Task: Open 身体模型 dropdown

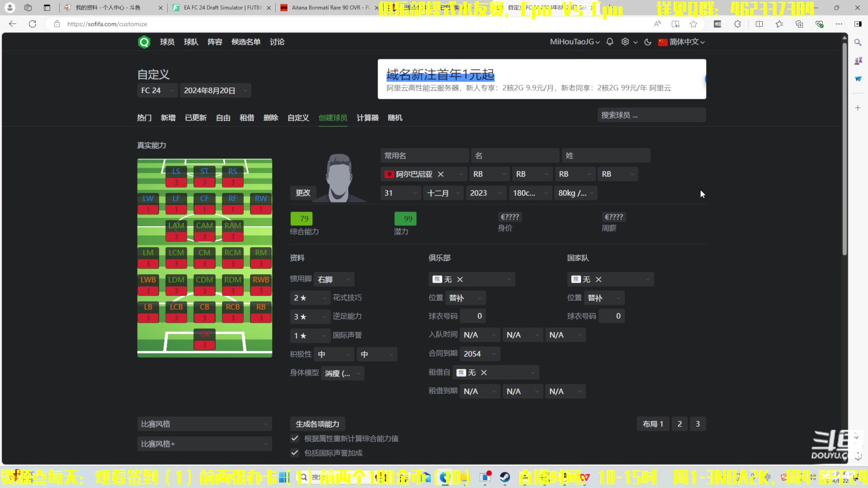Action: [343, 373]
